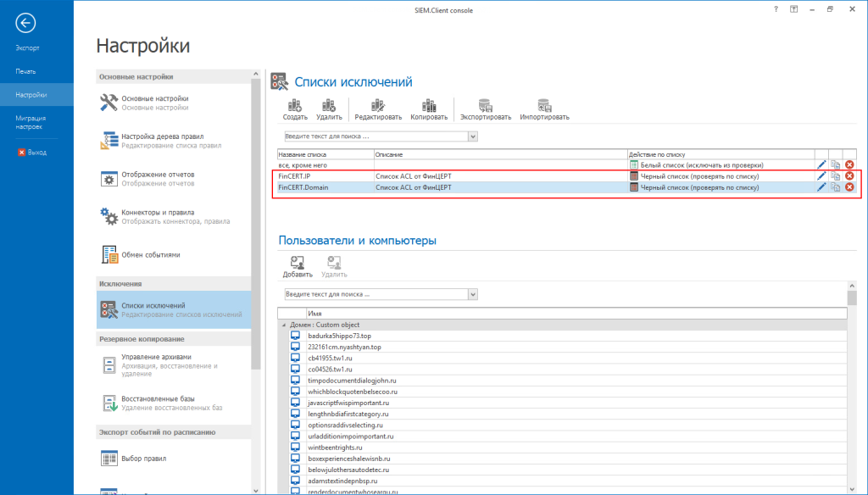Screen dimensions: 868x495
Task: Click the Копировать toolbar icon
Action: (428, 105)
